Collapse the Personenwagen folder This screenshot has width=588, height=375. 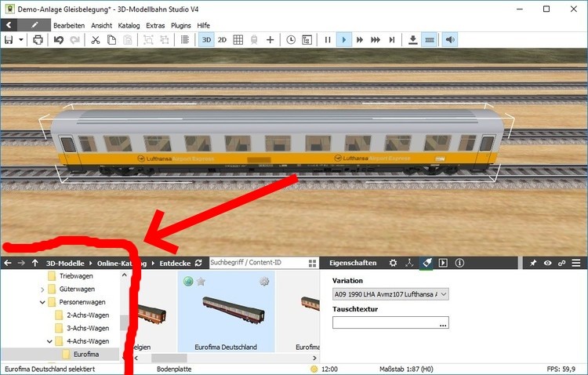coord(42,302)
